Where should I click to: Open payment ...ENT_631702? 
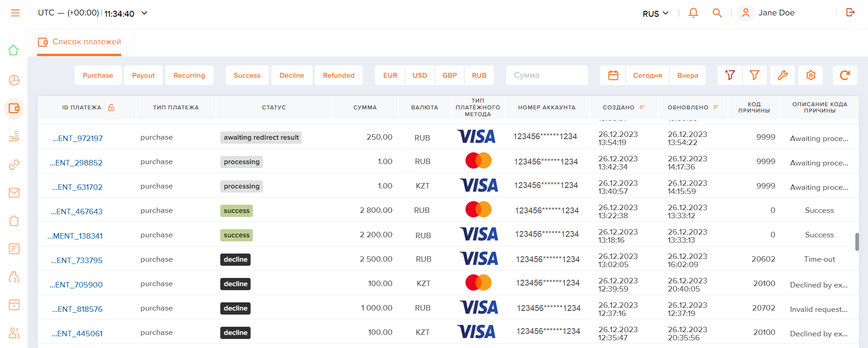click(x=77, y=187)
